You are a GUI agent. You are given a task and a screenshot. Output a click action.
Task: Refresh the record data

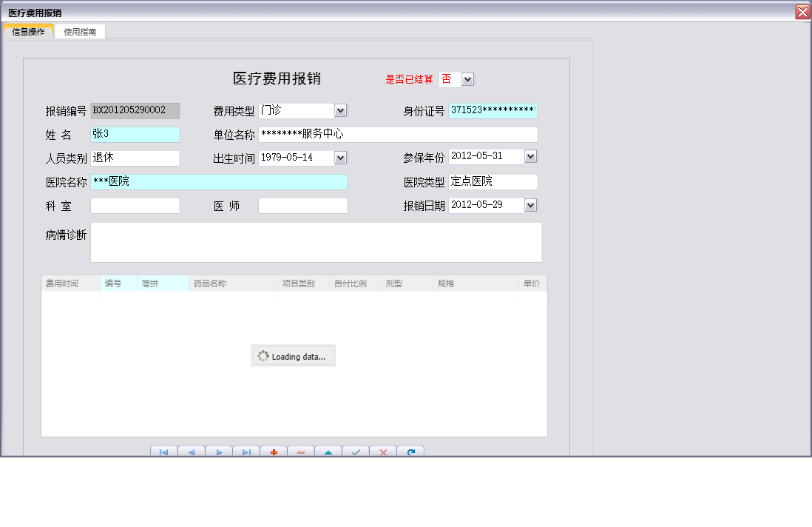pos(410,451)
